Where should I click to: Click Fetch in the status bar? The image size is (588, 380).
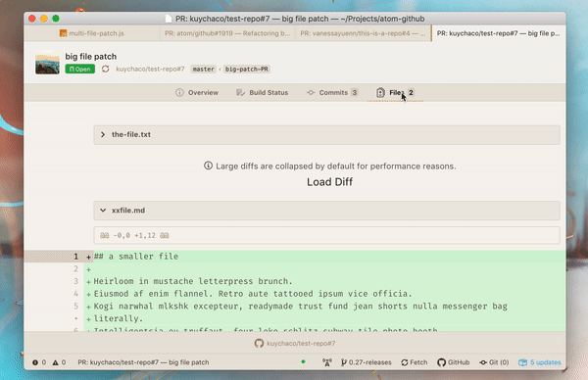[x=414, y=362]
